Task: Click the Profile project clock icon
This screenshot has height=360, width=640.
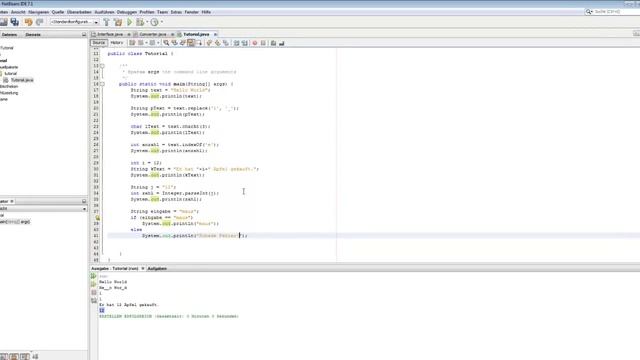Action: pyautogui.click(x=154, y=22)
